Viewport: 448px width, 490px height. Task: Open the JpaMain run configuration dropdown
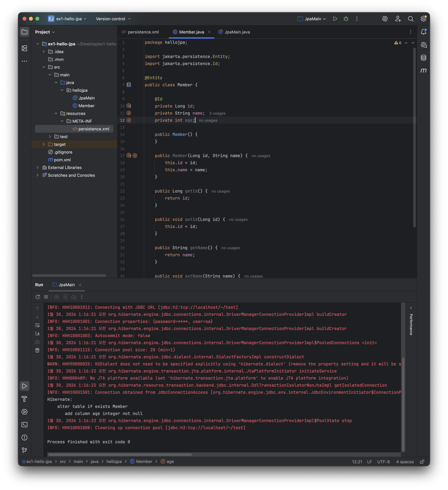tap(312, 19)
